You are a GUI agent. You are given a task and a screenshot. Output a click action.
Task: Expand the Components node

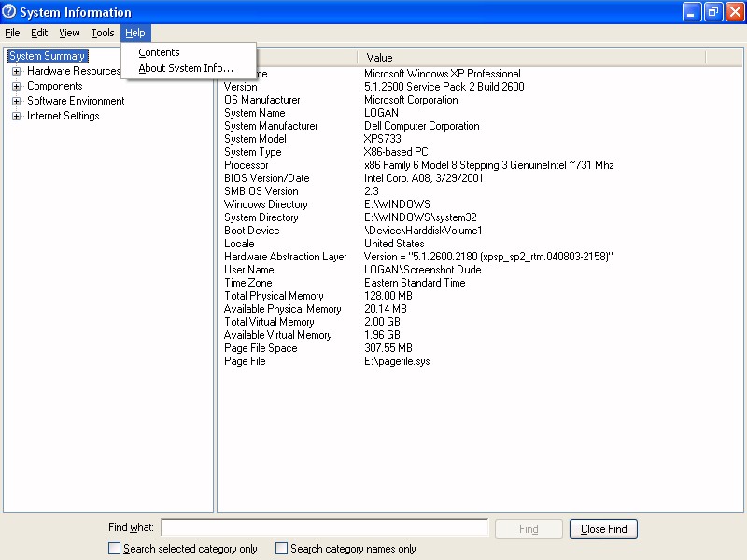tap(16, 86)
